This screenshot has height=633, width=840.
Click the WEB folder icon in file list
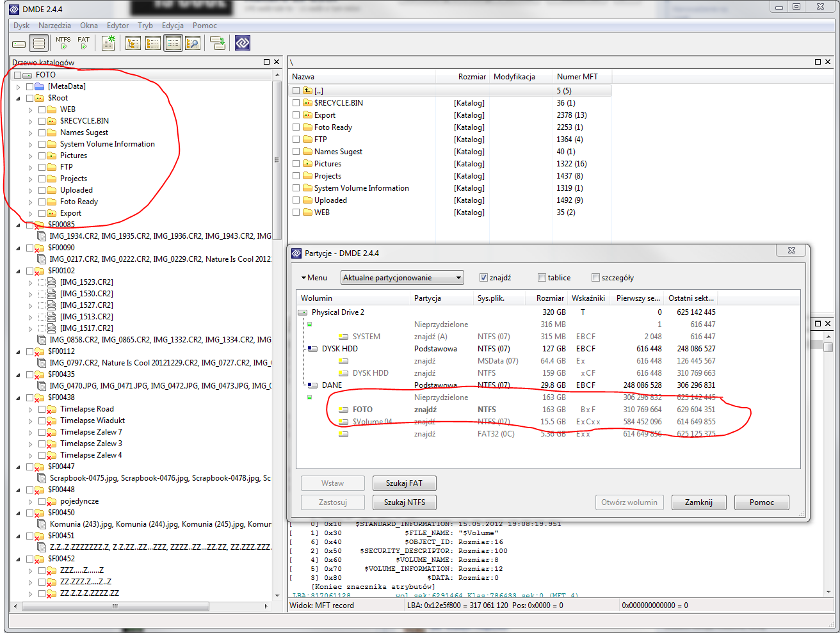pyautogui.click(x=307, y=212)
